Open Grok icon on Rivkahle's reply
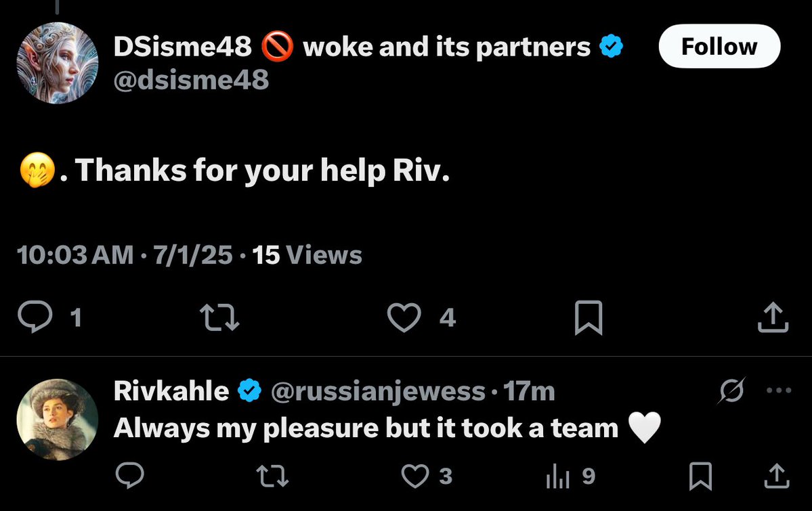Image resolution: width=812 pixels, height=511 pixels. click(x=732, y=391)
